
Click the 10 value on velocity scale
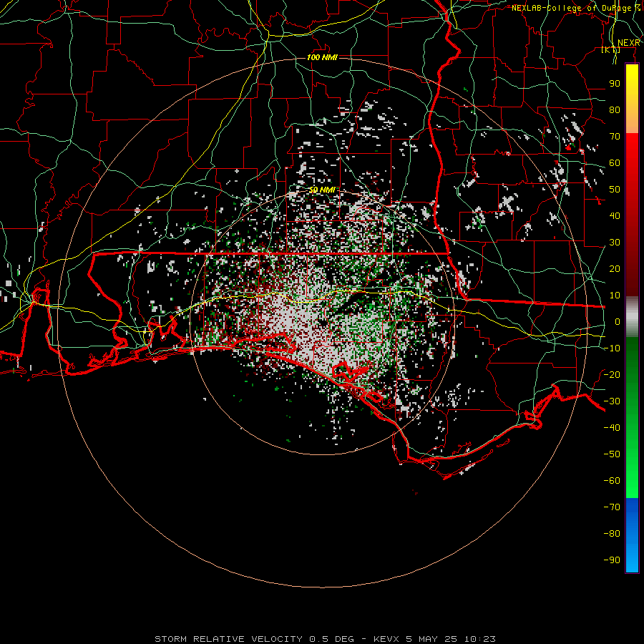point(615,296)
